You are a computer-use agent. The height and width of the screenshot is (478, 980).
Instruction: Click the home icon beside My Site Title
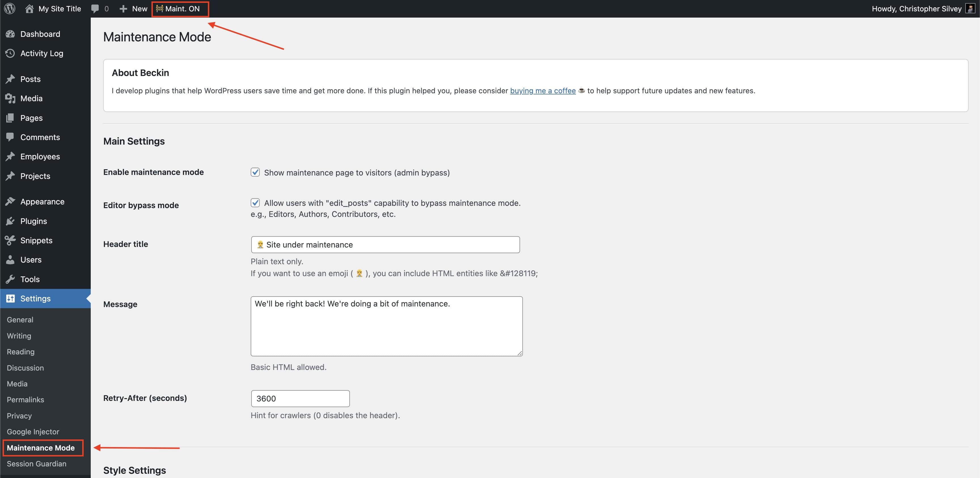point(29,9)
